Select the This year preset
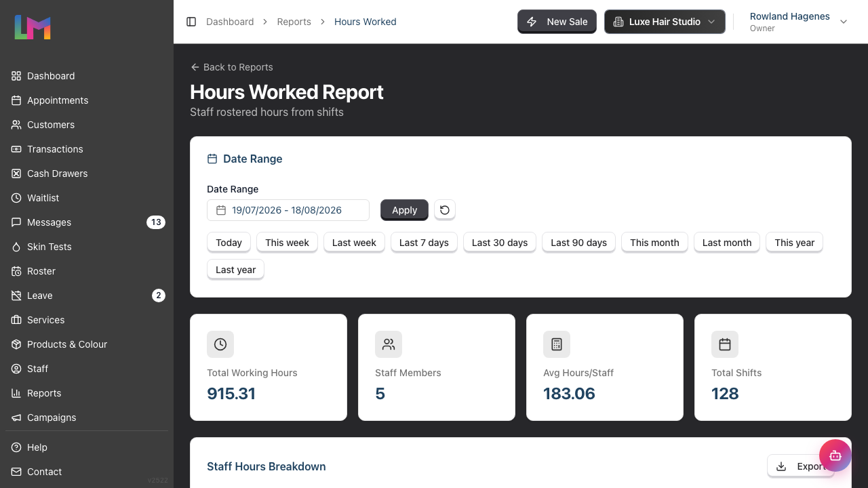The width and height of the screenshot is (868, 488). tap(794, 243)
